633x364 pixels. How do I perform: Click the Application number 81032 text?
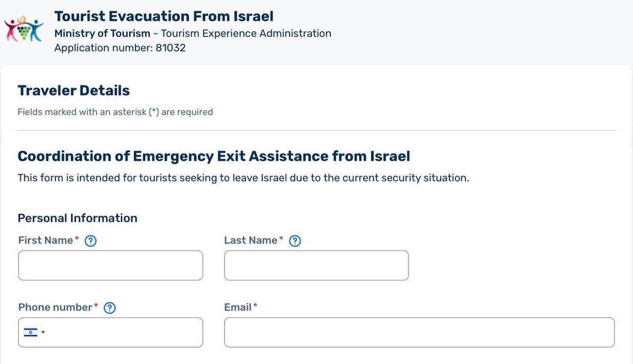(120, 48)
